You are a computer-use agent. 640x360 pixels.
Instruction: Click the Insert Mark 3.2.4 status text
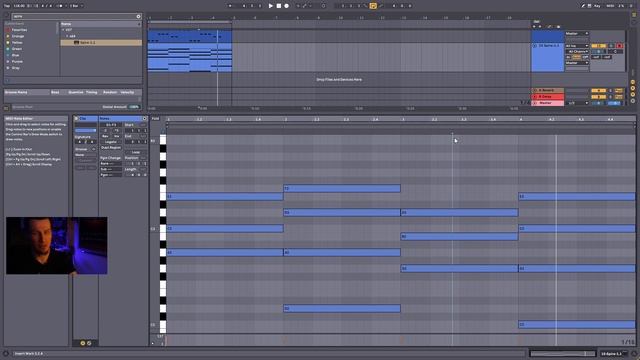point(29,353)
